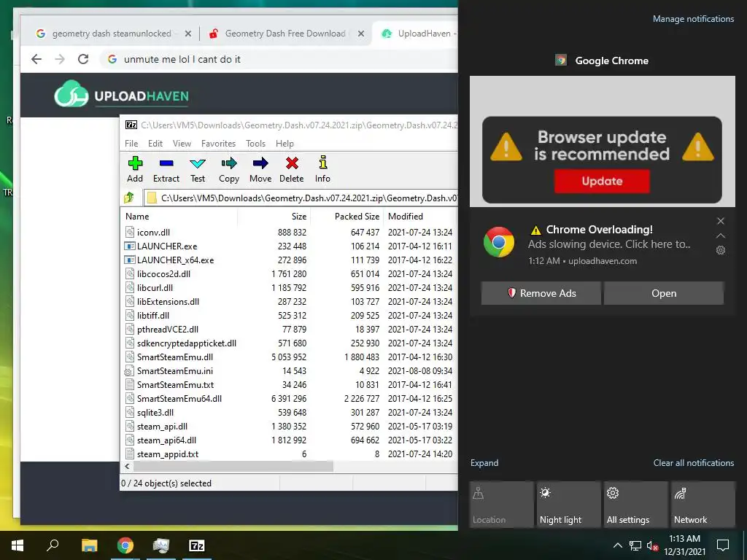The image size is (747, 560).
Task: Click the 7-Zip path address field
Action: 301,198
